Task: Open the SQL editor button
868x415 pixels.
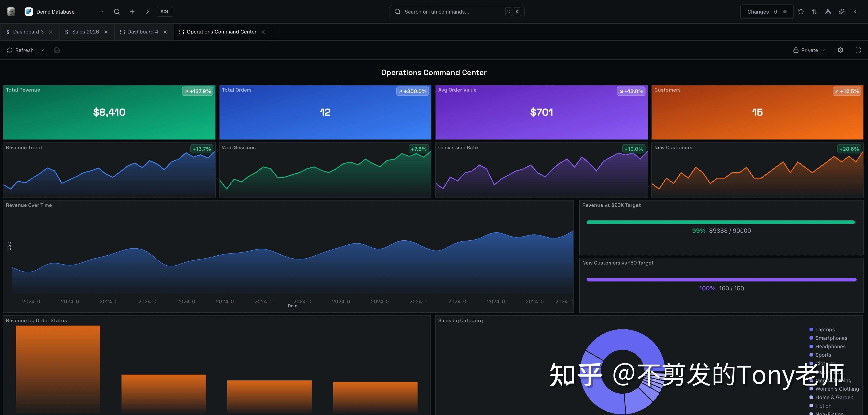Action: click(165, 12)
